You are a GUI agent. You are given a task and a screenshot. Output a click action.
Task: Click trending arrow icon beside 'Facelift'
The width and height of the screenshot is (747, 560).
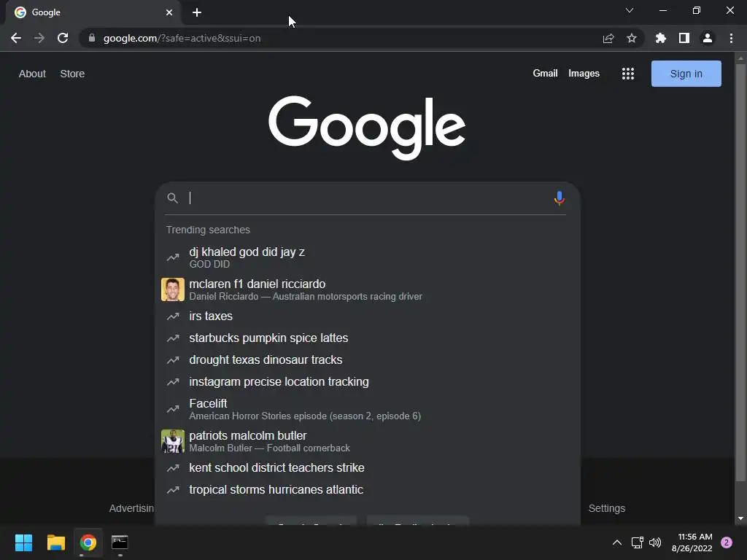(x=172, y=409)
